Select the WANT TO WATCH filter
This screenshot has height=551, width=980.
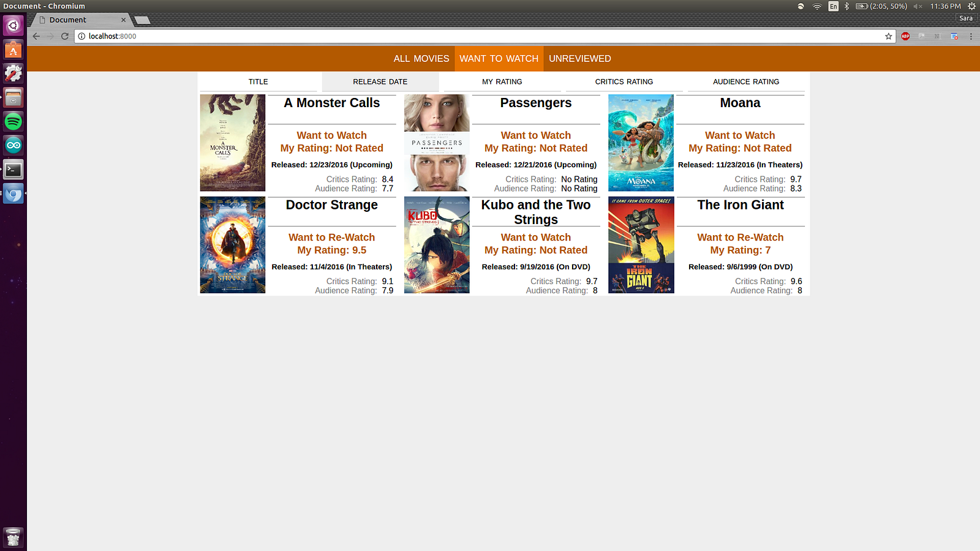tap(499, 59)
